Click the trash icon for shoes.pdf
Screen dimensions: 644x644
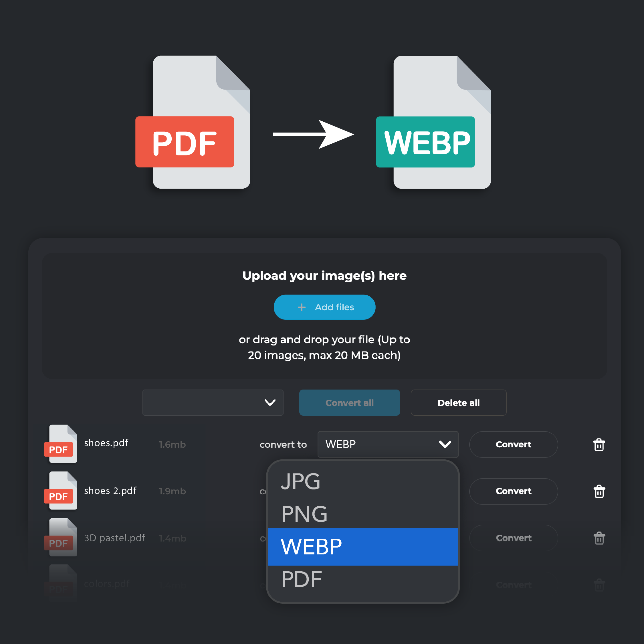[x=599, y=445]
